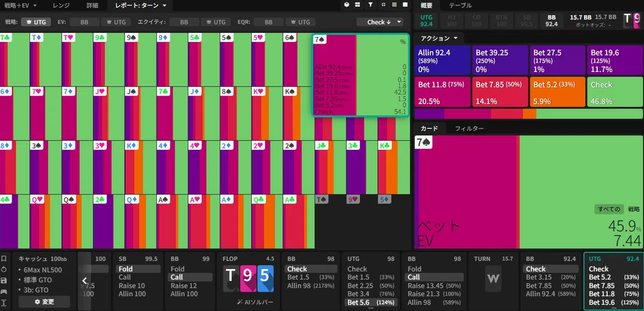Click the green Check 46.8% action box
The image size is (644, 311).
pos(614,92)
